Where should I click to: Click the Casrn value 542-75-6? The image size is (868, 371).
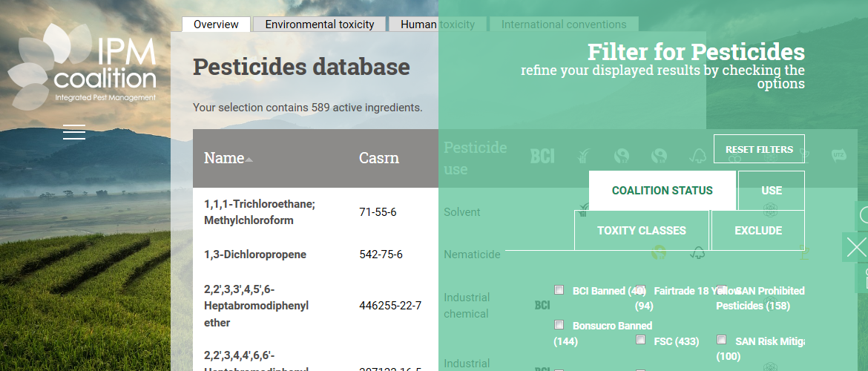381,255
